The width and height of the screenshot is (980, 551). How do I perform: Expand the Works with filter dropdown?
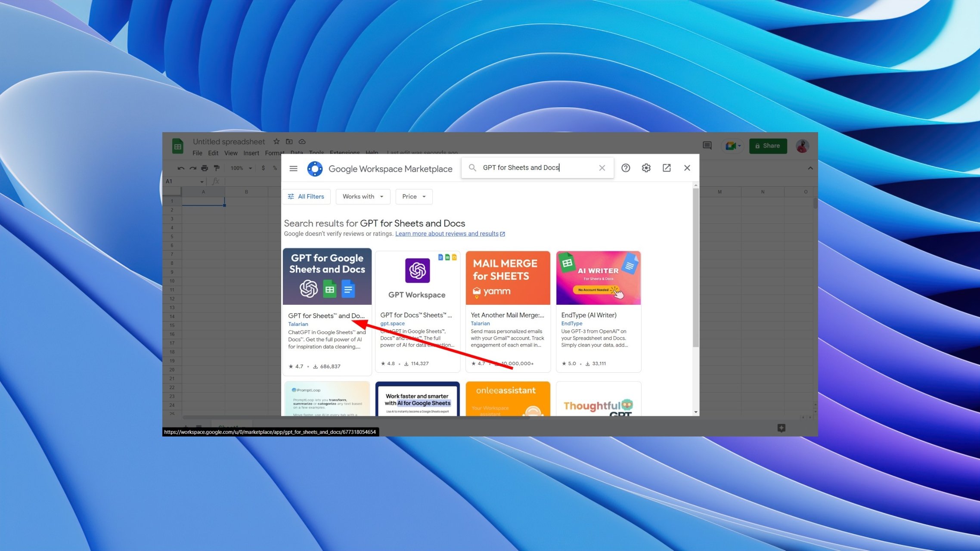[363, 196]
